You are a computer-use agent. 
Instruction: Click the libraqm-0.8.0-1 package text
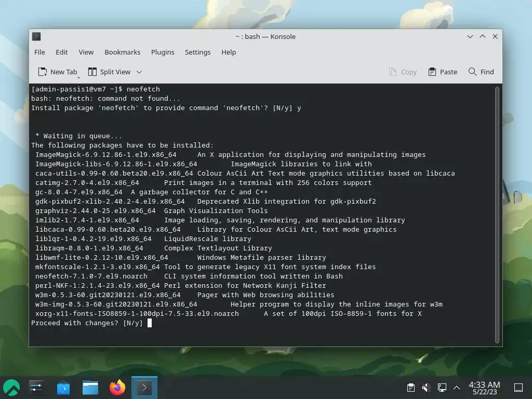pos(89,248)
